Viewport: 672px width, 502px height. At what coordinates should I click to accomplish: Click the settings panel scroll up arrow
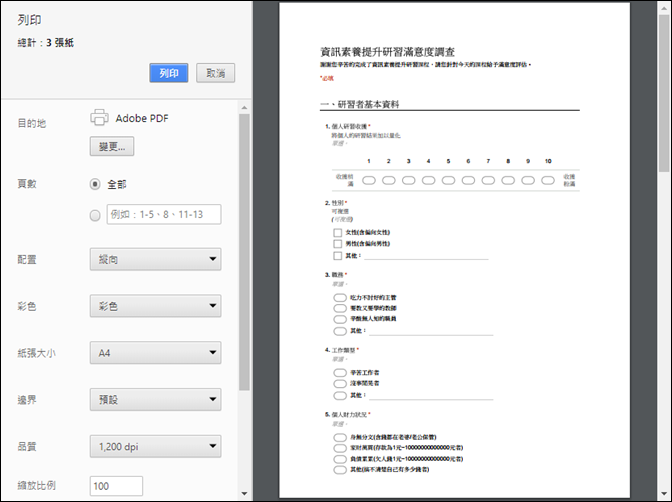pos(244,107)
